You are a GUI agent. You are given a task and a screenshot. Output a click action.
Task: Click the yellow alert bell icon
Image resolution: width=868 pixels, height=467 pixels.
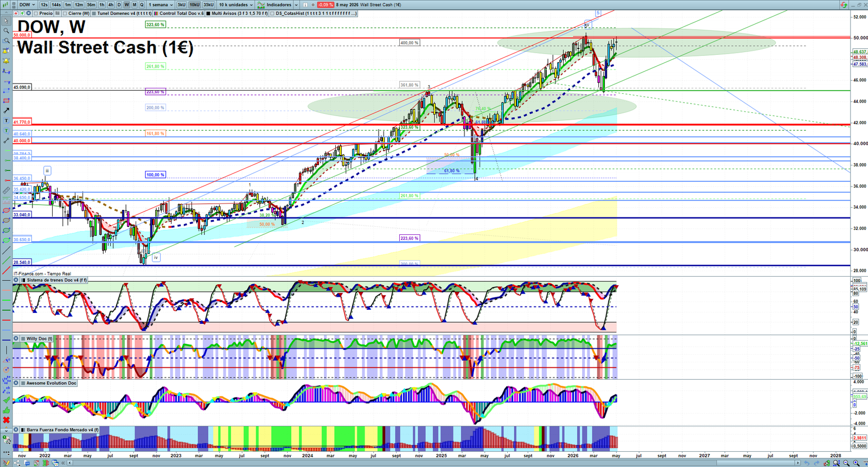coord(6,61)
